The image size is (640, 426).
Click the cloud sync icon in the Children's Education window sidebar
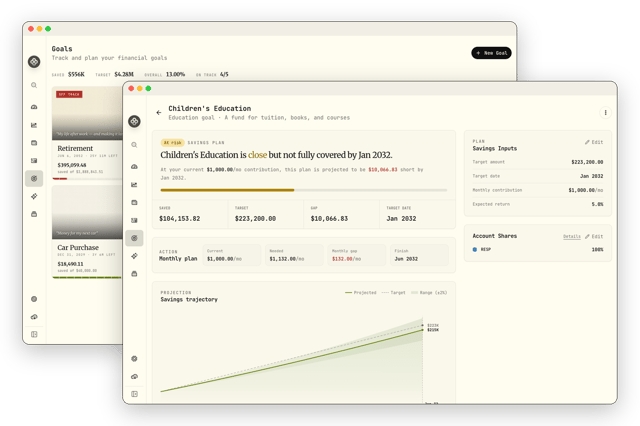[134, 376]
